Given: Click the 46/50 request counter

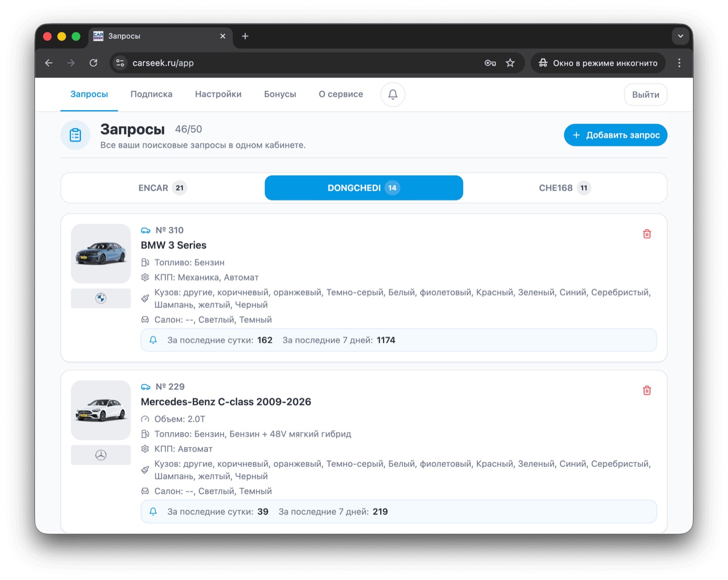Looking at the screenshot, I should 189,129.
